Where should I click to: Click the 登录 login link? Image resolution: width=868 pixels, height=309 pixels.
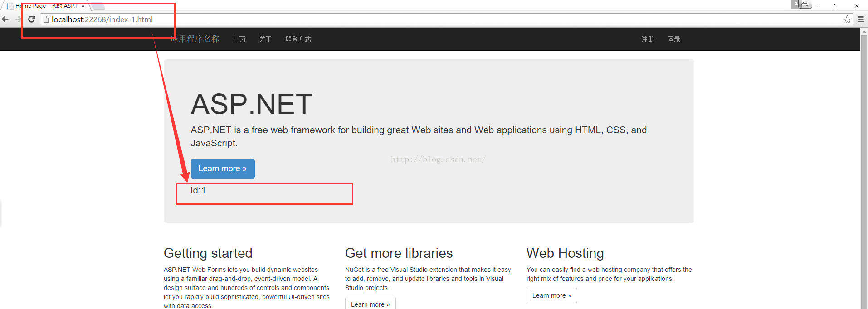pyautogui.click(x=674, y=39)
